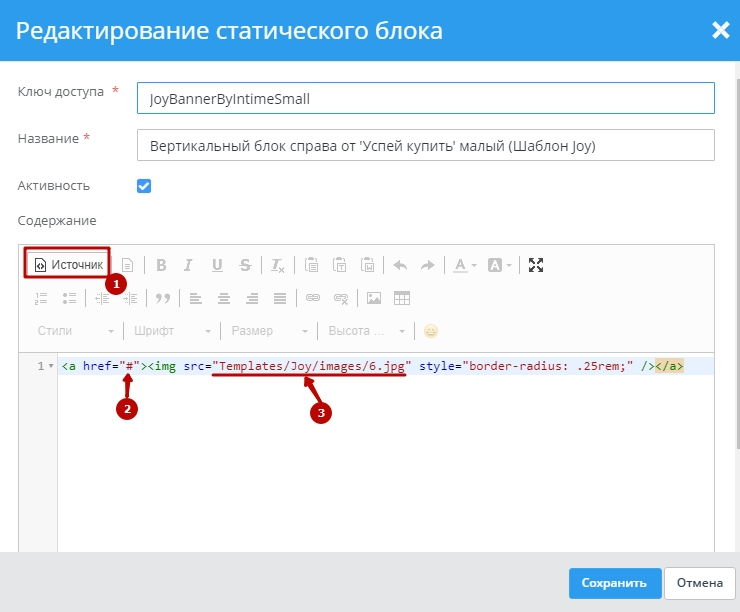Open the Стили dropdown
This screenshot has width=740, height=612.
point(76,331)
